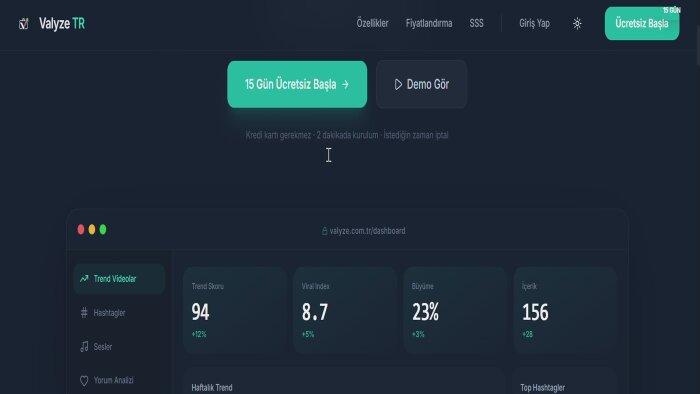Select the Trend Videolar sidebar tab

click(119, 279)
